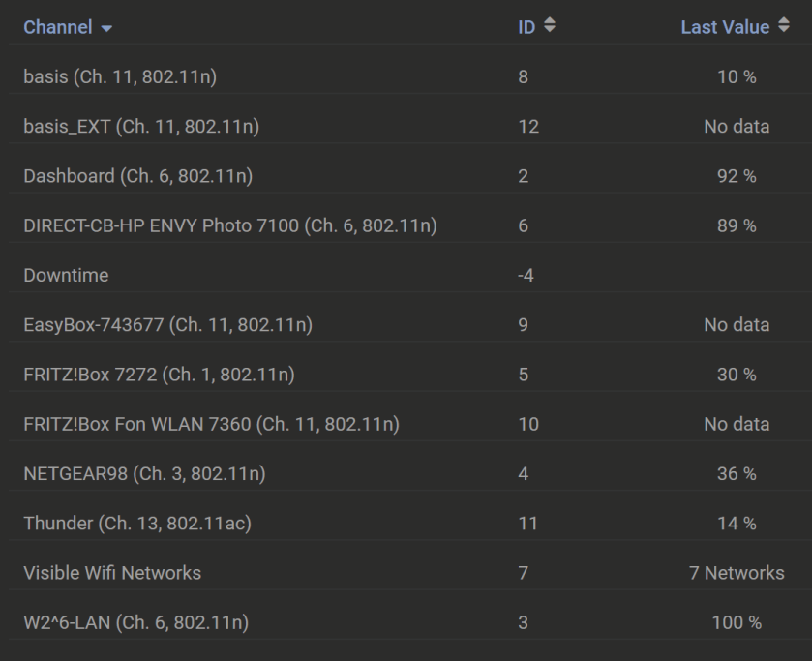
Task: Click the Visible Wifi Networks channel
Action: click(111, 572)
